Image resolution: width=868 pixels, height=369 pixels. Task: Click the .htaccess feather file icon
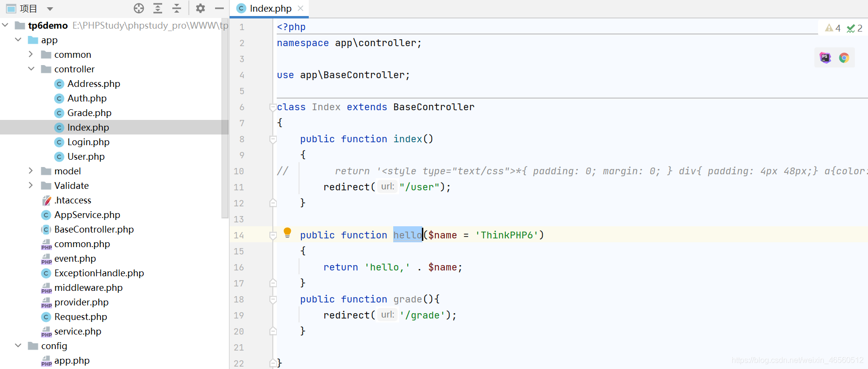pyautogui.click(x=47, y=200)
